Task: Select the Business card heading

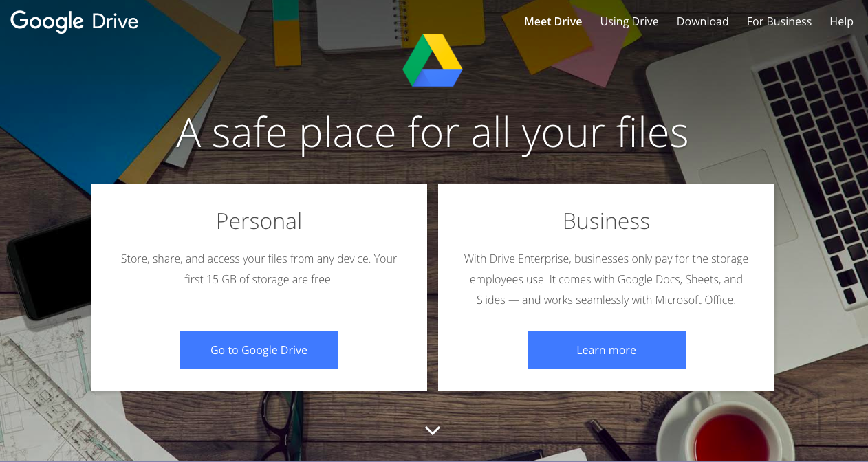Action: 607,221
